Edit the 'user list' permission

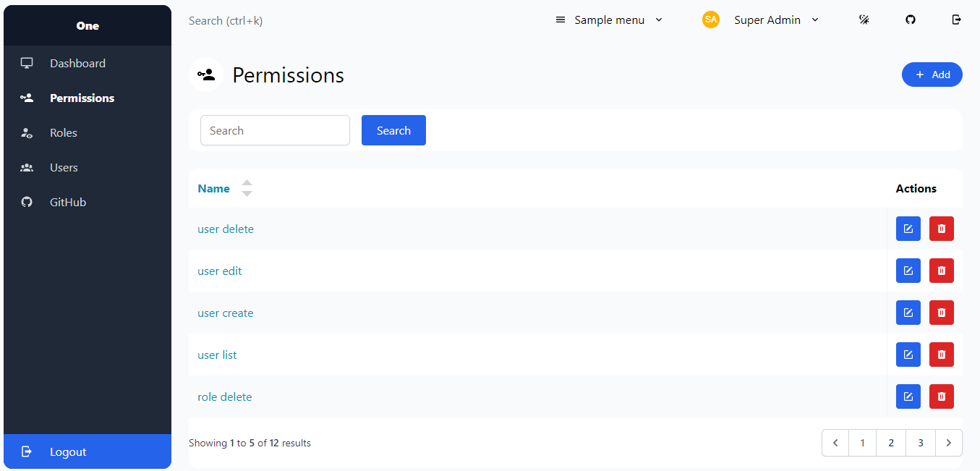(908, 355)
